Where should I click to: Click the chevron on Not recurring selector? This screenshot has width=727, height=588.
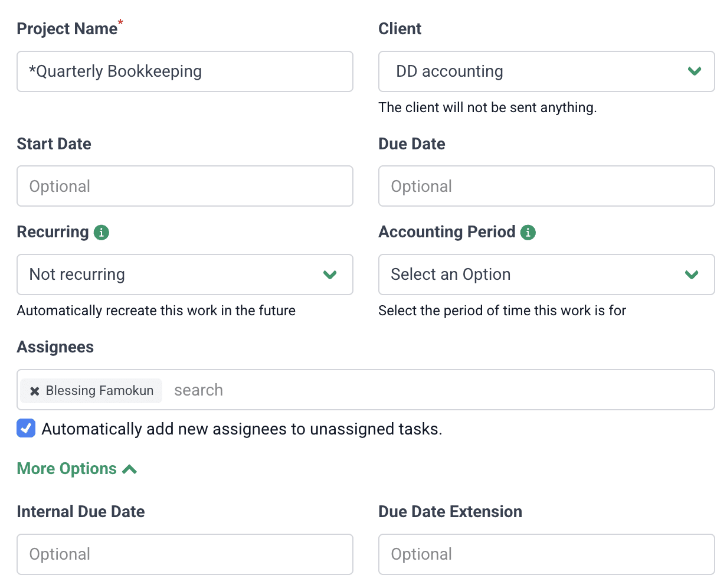pos(330,275)
